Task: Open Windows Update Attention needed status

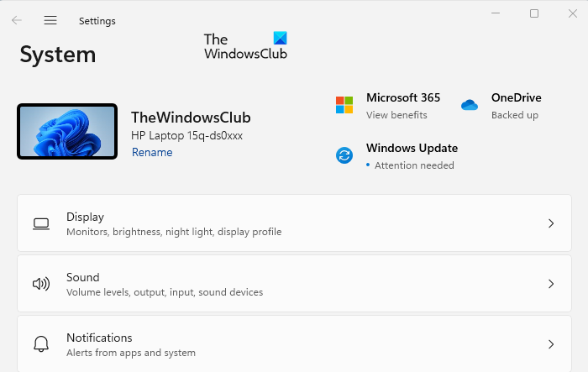Action: click(x=414, y=165)
